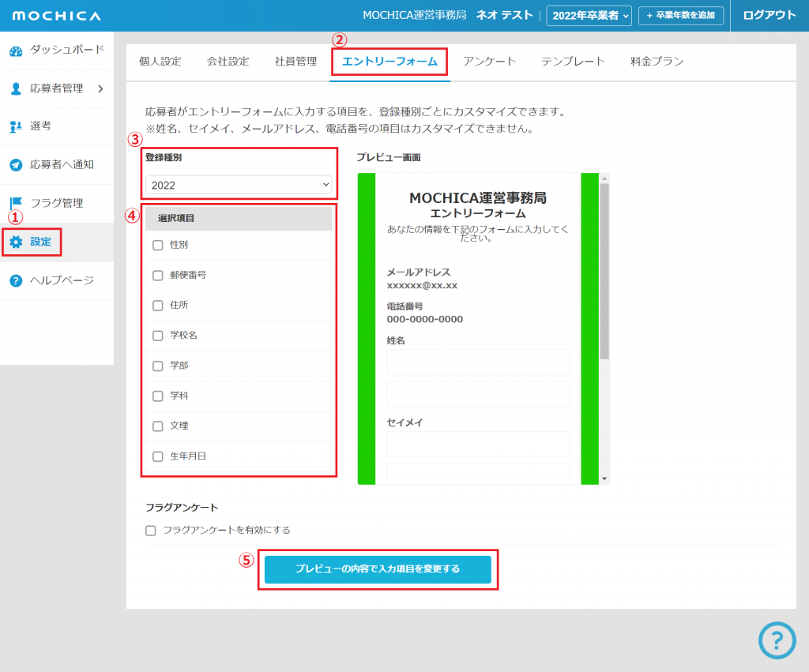809x672 pixels.
Task: Click the first 姓名 input field in preview
Action: 477,362
